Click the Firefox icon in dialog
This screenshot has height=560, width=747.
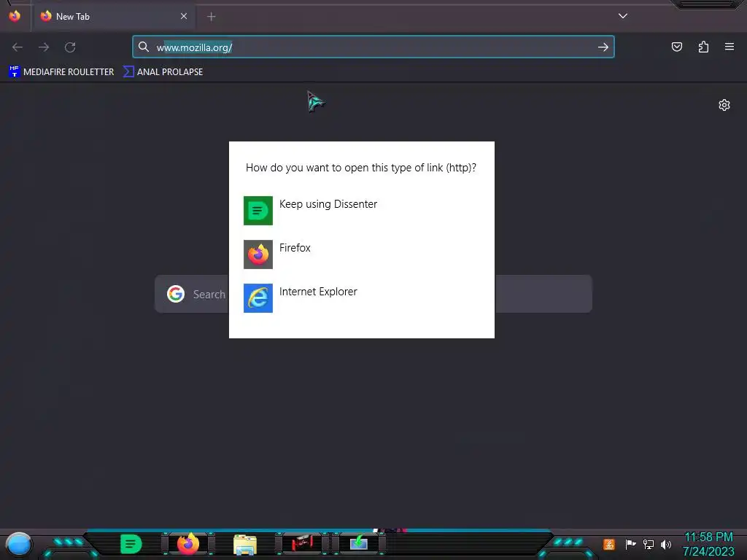pyautogui.click(x=258, y=254)
